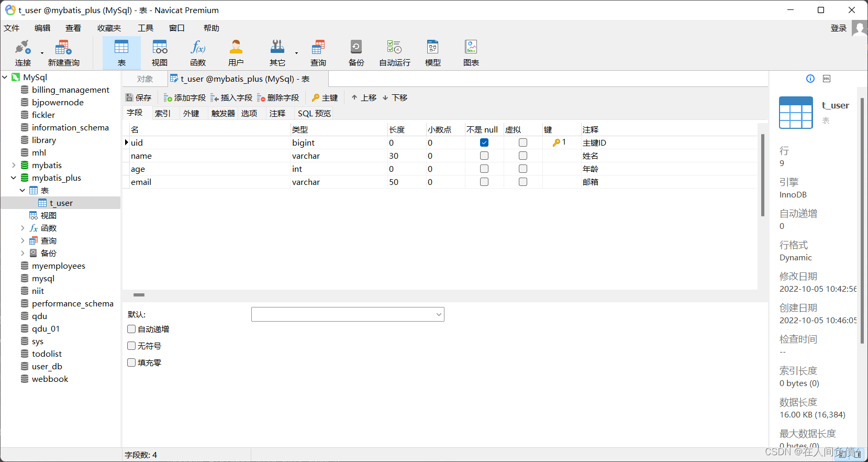The width and height of the screenshot is (868, 462).
Task: Click the New Query (新建查询) icon
Action: point(63,53)
